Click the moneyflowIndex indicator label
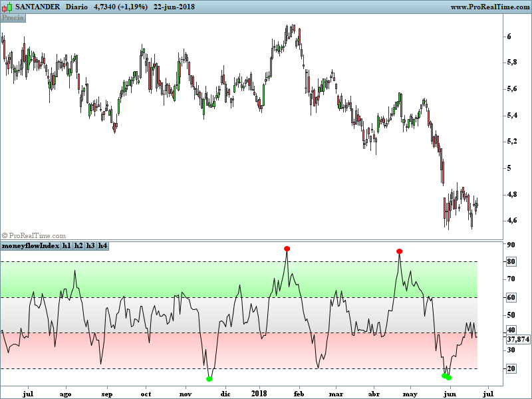The width and height of the screenshot is (532, 399). click(x=31, y=245)
